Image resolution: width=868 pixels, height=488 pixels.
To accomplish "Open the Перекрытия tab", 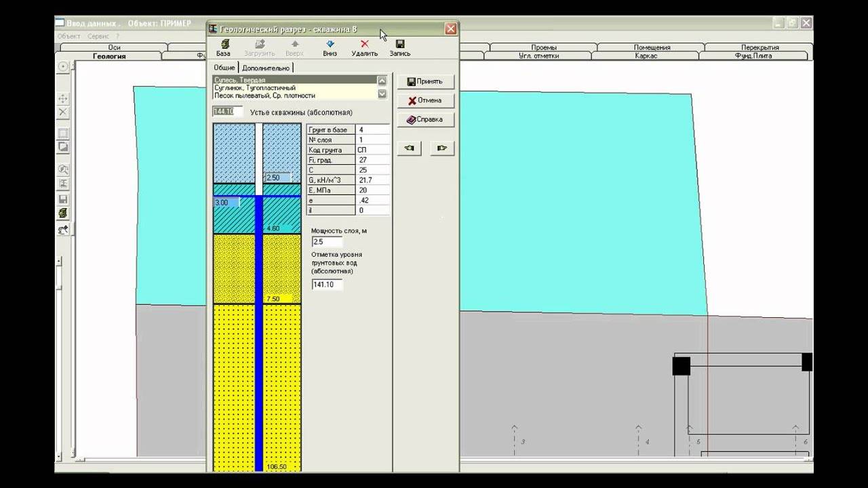I will 759,47.
